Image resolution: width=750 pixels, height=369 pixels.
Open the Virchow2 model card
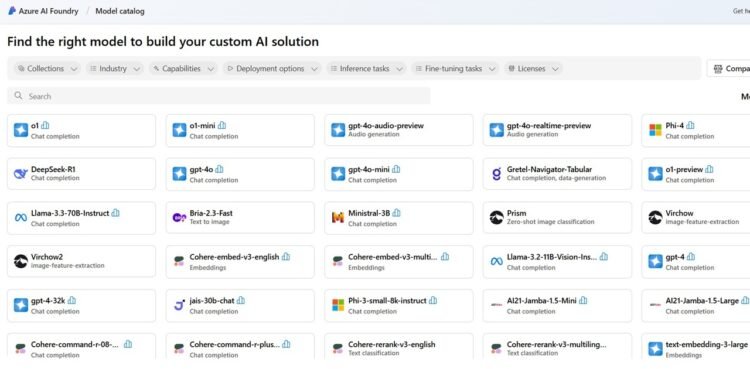coord(81,261)
